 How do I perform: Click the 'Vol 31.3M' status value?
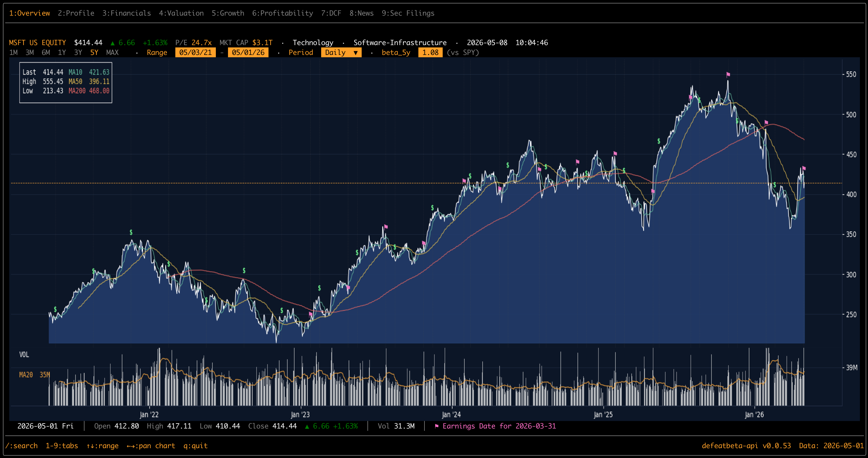pyautogui.click(x=396, y=426)
